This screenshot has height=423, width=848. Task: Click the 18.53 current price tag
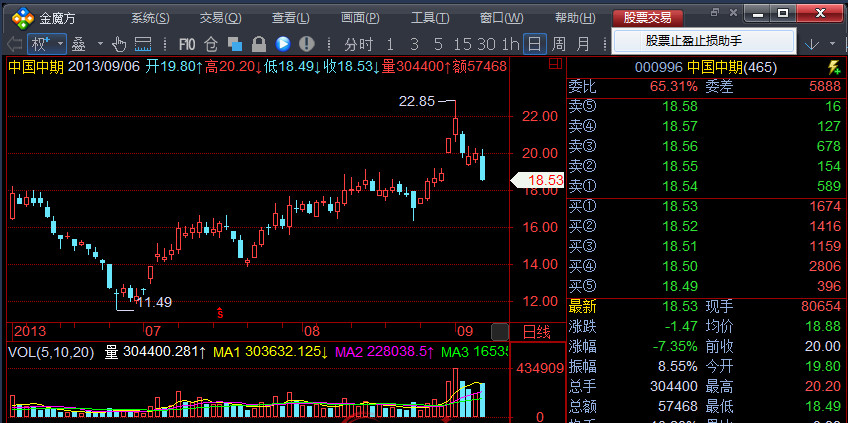pos(538,180)
